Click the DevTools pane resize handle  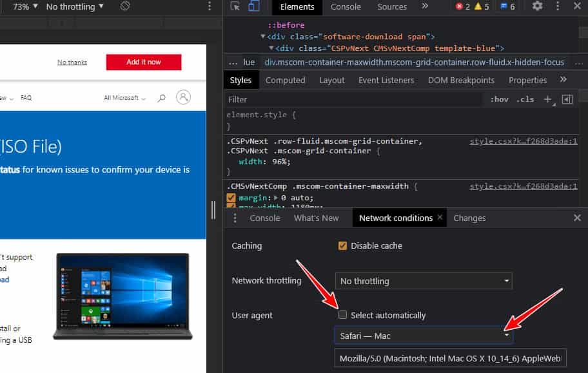[213, 210]
